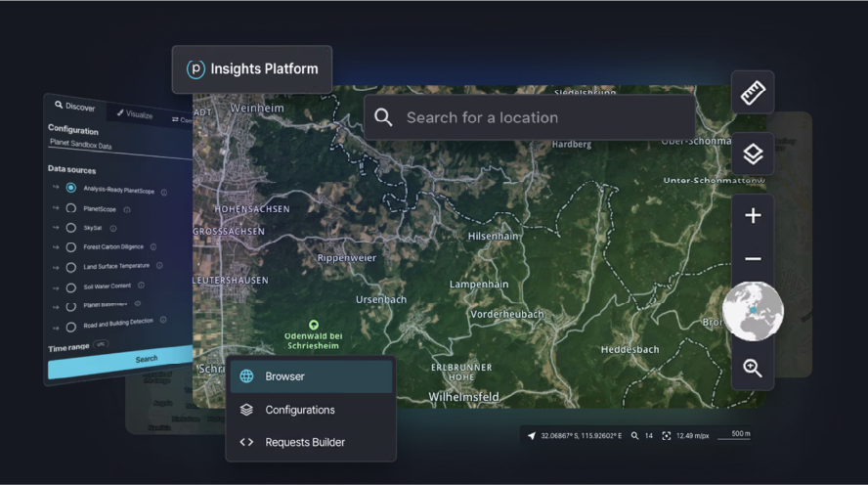Select Analysis-Ready PlanetScope radio button
Viewport: 868px width, 485px height.
(x=70, y=188)
